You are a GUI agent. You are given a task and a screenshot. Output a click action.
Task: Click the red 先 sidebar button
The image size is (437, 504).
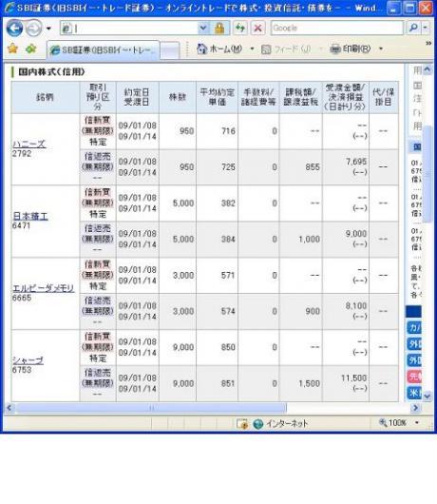click(414, 377)
